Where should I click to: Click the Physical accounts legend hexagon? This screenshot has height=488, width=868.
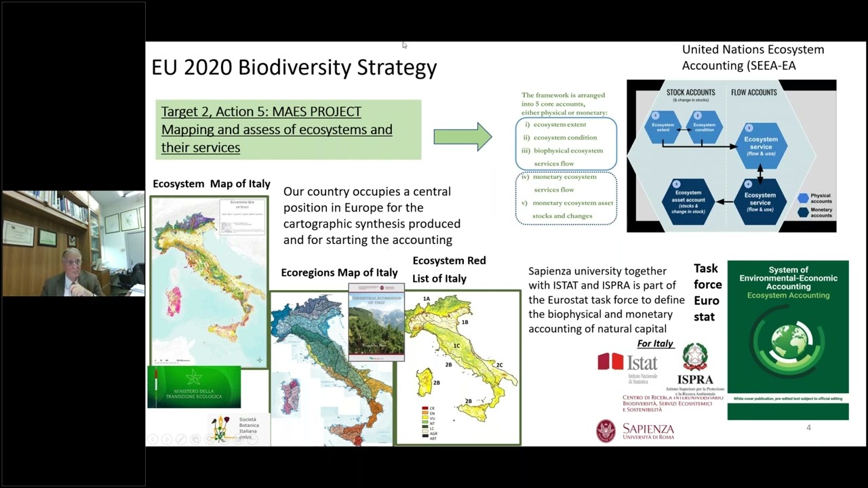804,198
